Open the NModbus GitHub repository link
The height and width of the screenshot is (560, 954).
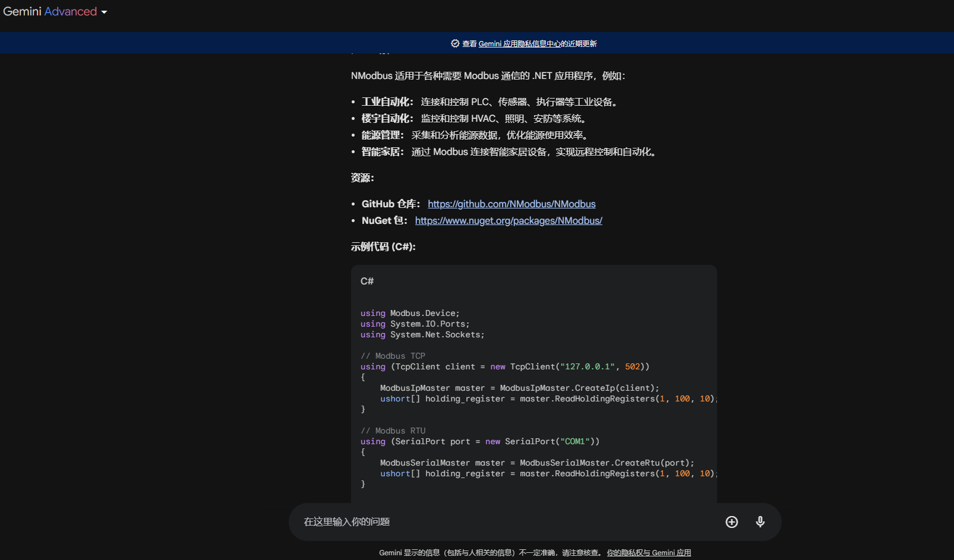tap(511, 204)
